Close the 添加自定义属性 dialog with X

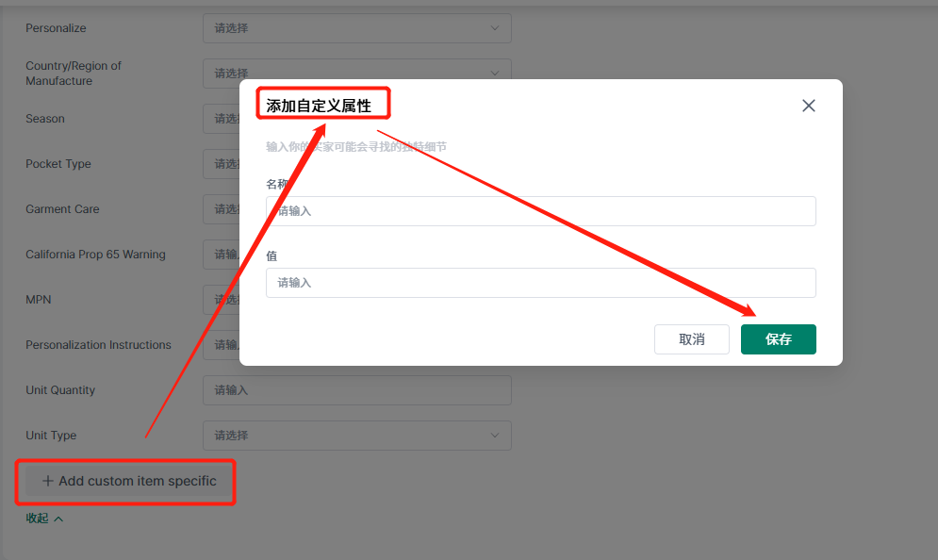click(808, 106)
